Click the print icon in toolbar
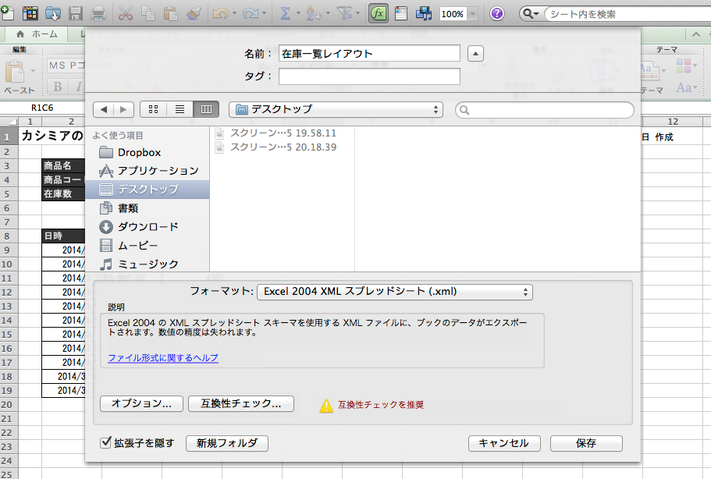711x479 pixels. pos(98,13)
